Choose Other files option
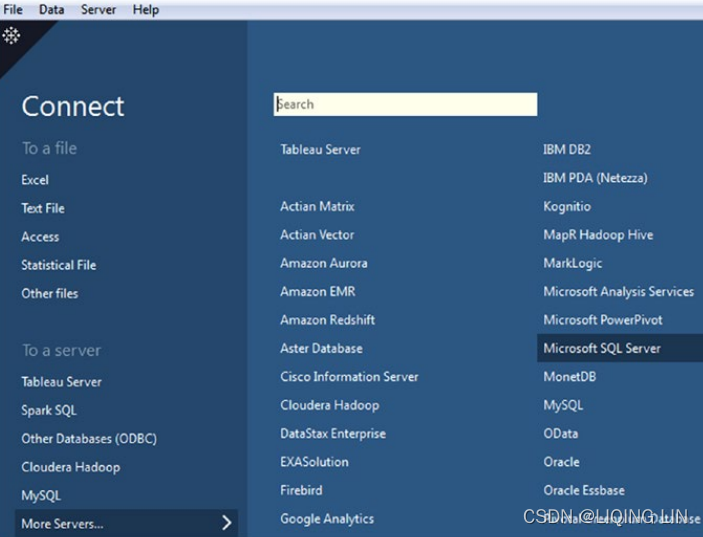This screenshot has height=537, width=703. coord(50,294)
